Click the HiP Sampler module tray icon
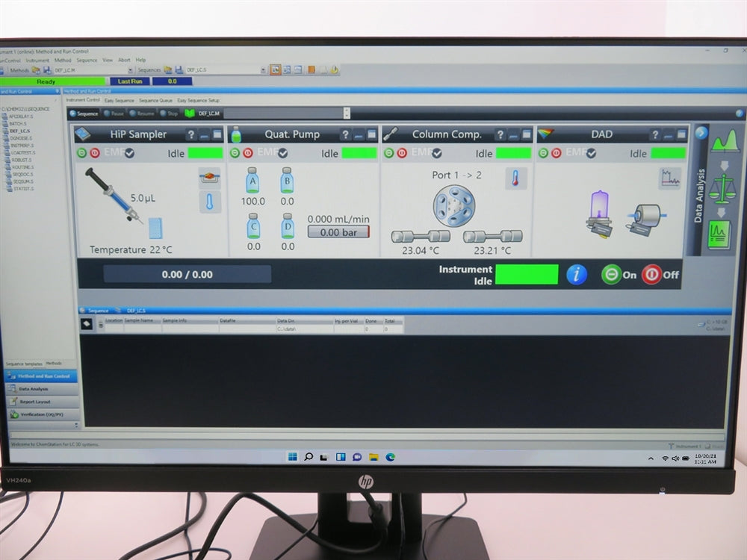This screenshot has height=560, width=747. click(x=82, y=134)
